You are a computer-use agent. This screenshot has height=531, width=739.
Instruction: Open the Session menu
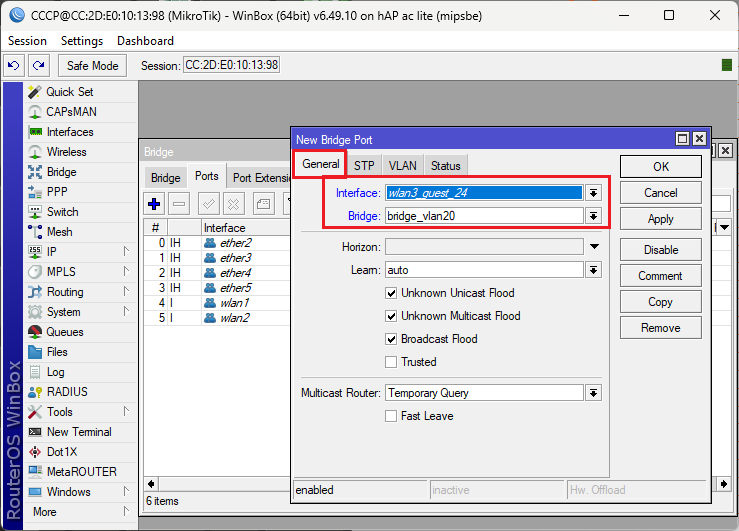tap(27, 41)
